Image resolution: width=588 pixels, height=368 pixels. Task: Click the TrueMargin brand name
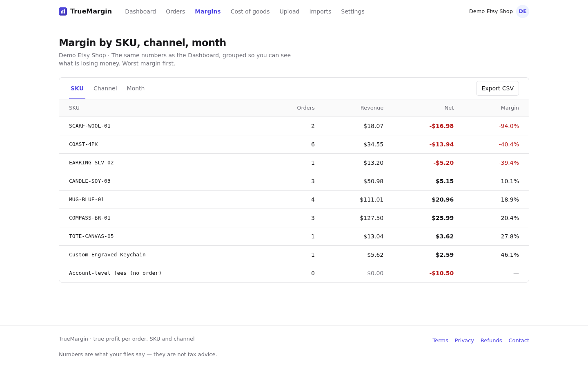coord(91,11)
